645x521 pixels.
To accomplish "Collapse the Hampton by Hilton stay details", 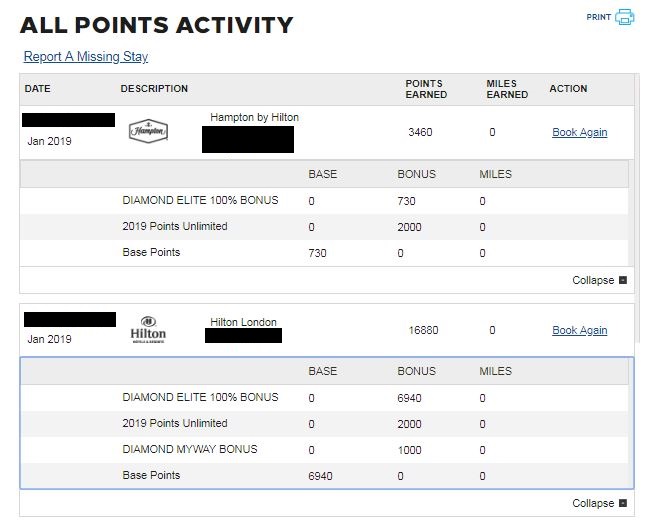I will [x=600, y=280].
